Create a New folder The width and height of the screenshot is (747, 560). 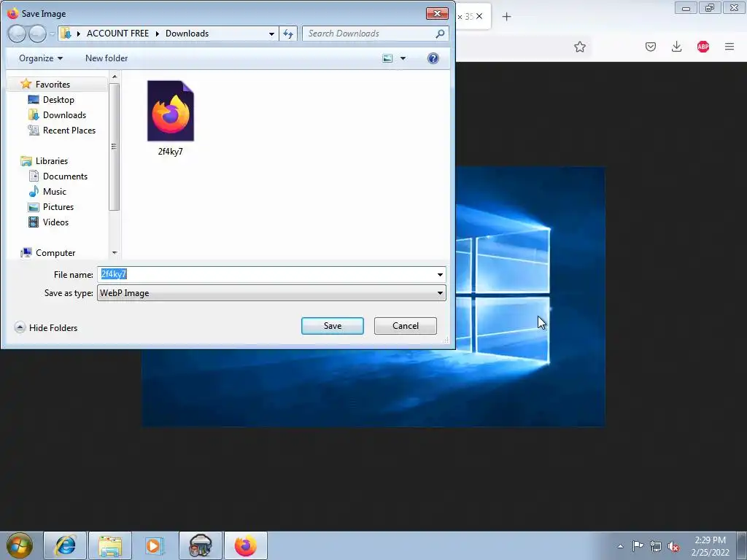107,58
